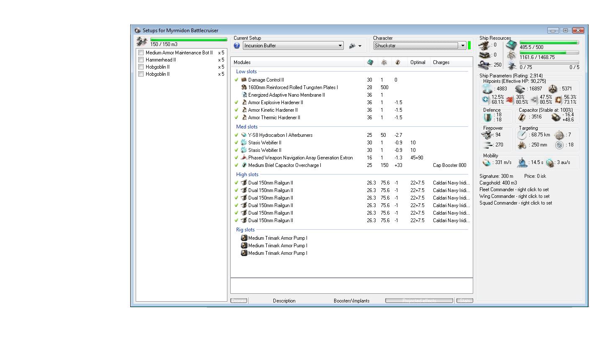Click the calibration icon beside 250
The image size is (603, 364).
point(484,65)
